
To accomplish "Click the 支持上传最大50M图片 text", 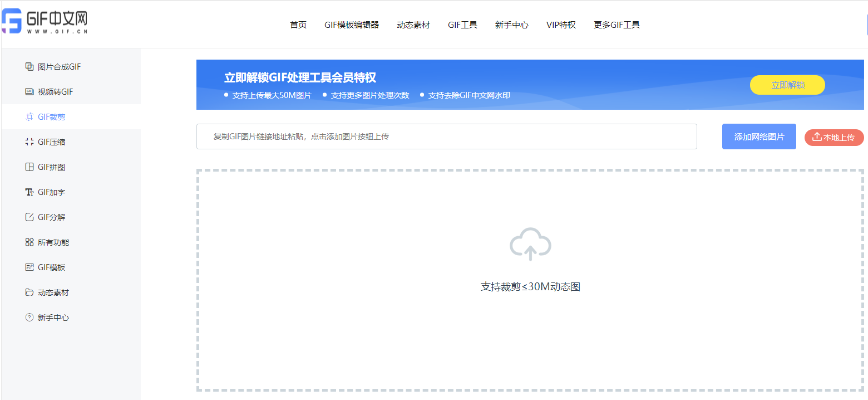I will pyautogui.click(x=272, y=95).
